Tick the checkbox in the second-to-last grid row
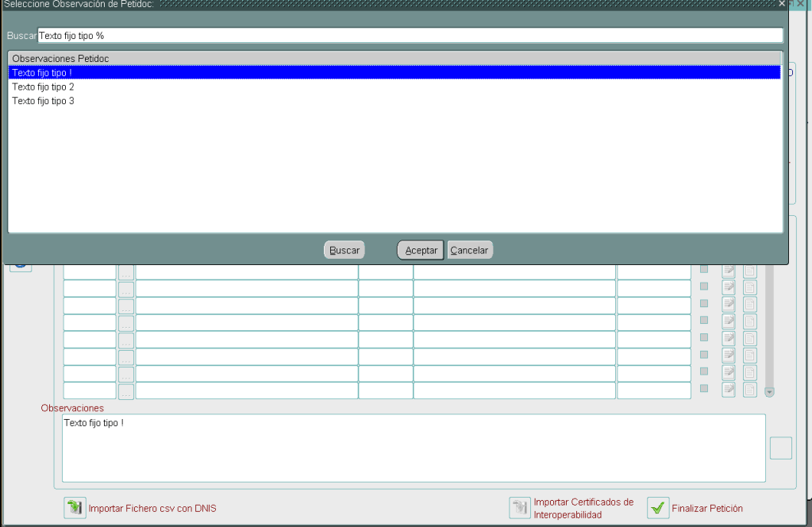 coord(703,371)
